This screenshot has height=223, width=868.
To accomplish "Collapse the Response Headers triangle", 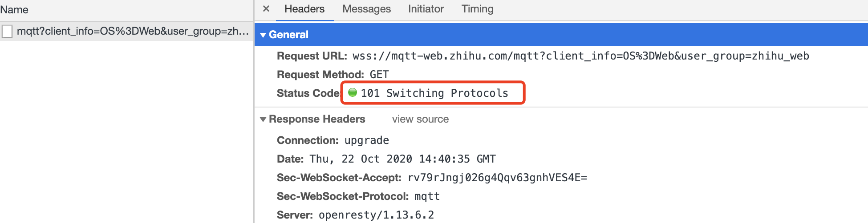I will [x=263, y=119].
